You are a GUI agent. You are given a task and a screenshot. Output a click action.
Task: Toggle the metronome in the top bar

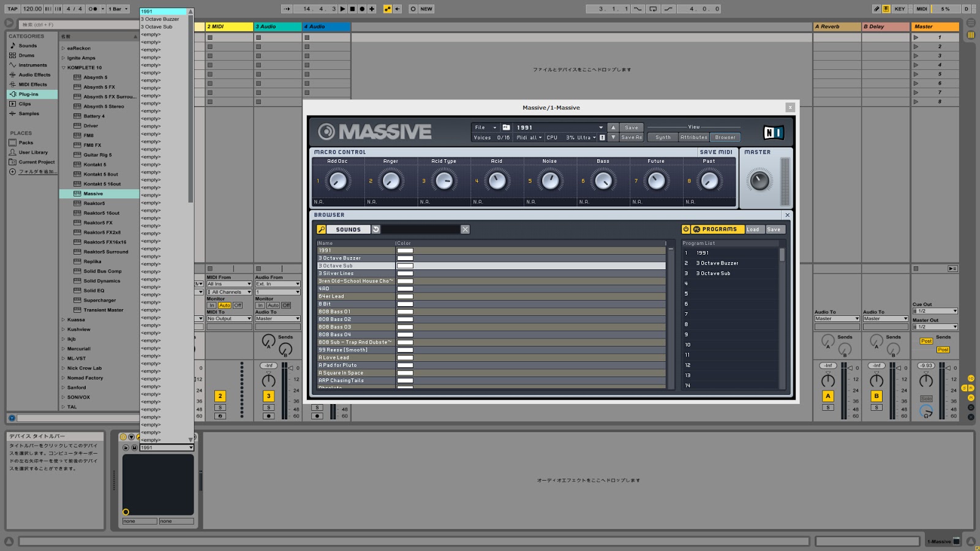(x=94, y=9)
